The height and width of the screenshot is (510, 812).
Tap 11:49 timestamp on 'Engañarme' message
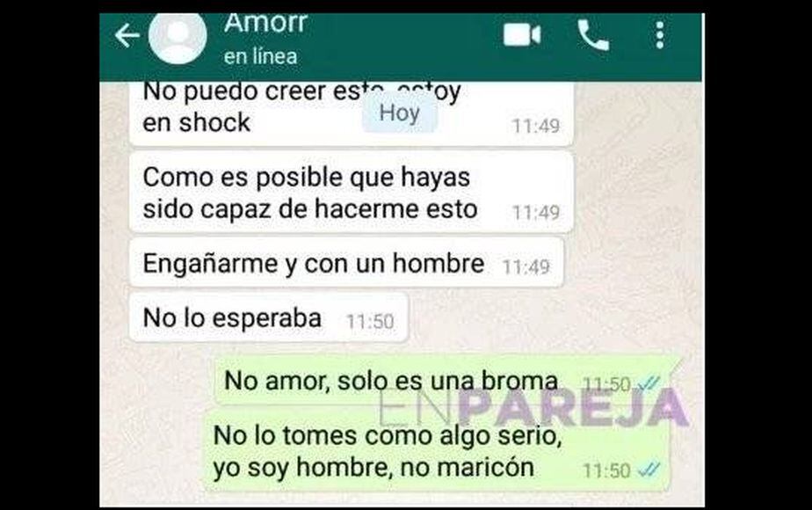click(526, 267)
